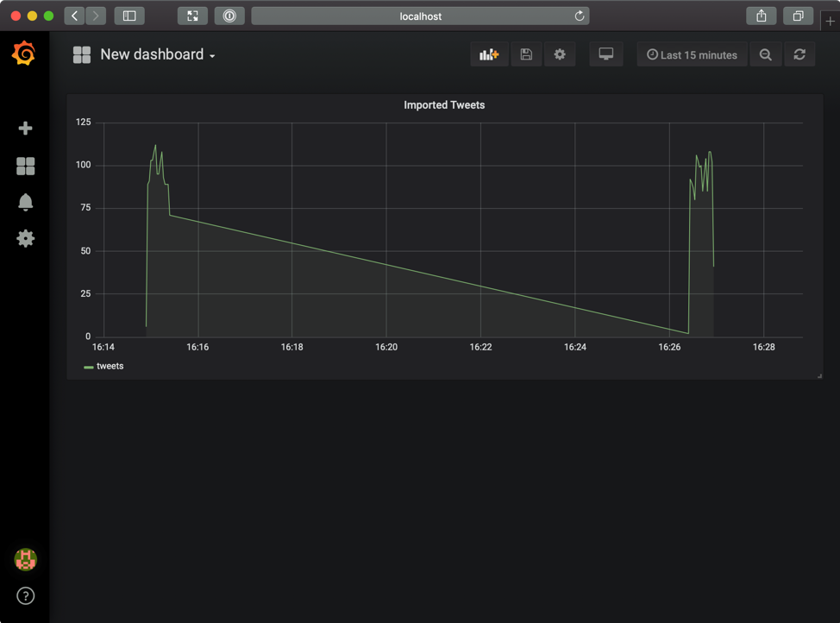The image size is (840, 623).
Task: Open the Create plus menu in sidebar
Action: [25, 129]
